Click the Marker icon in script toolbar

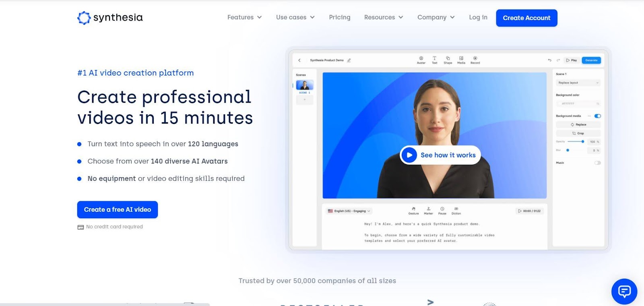428,211
